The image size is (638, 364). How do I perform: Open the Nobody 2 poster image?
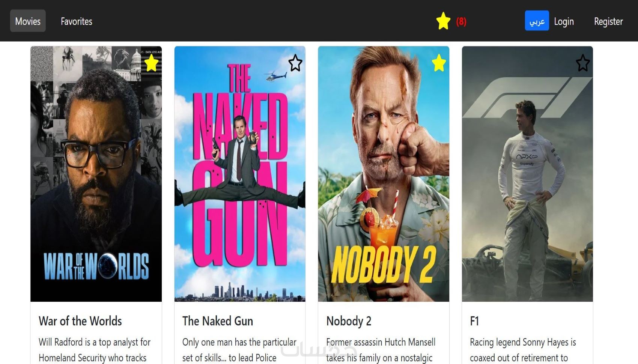[x=384, y=174]
